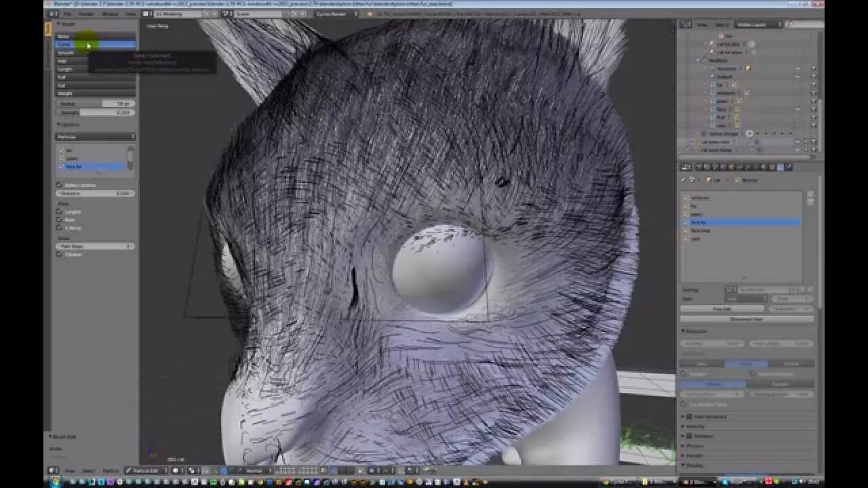Click the Distance value field

pyautogui.click(x=95, y=193)
